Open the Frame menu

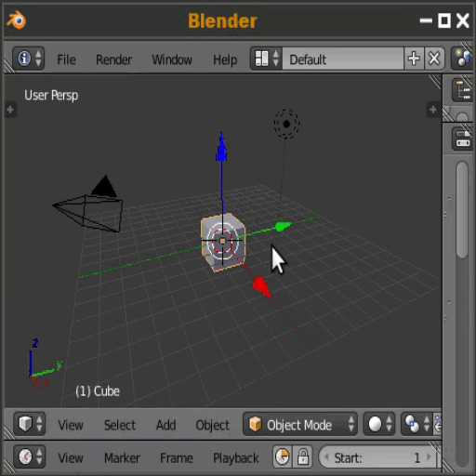pos(177,458)
